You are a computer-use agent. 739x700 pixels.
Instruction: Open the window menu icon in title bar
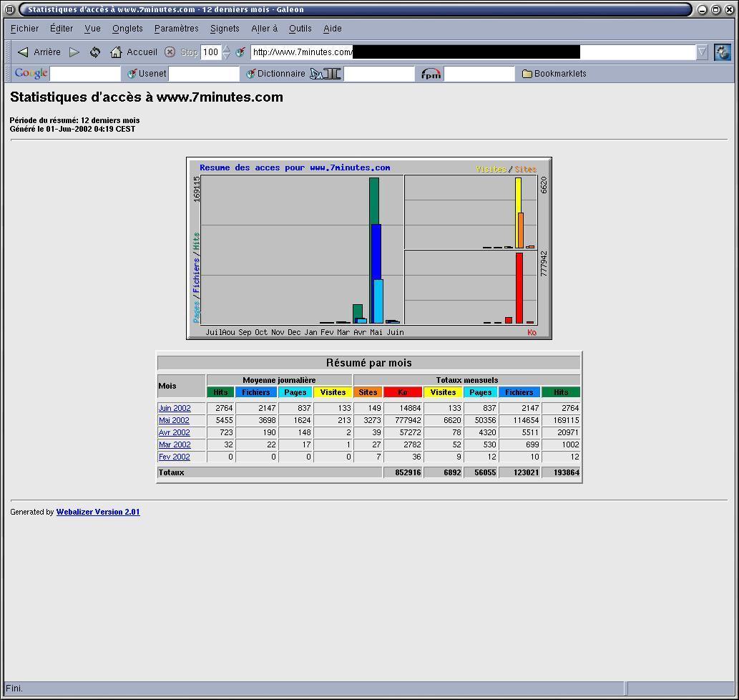9,9
